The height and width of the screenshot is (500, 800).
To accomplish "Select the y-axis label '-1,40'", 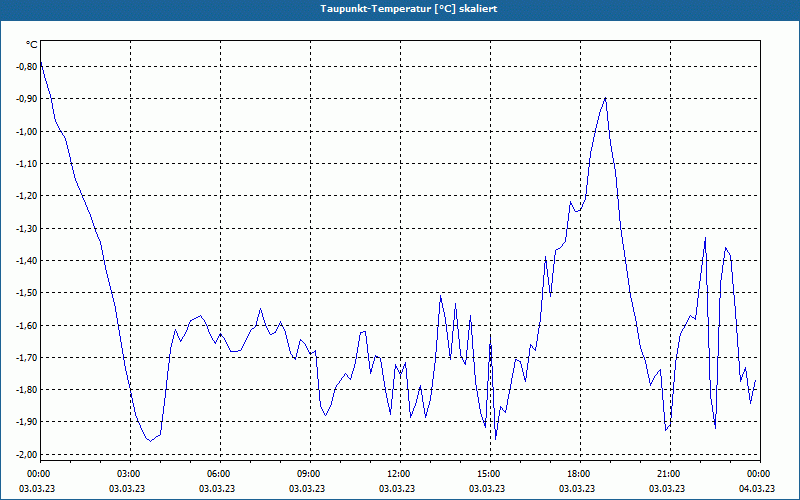I will [x=27, y=260].
